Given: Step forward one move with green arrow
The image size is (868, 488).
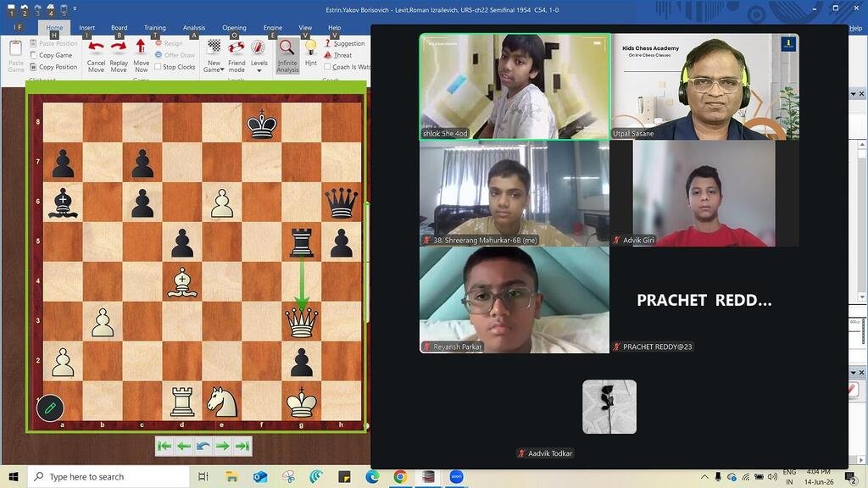Looking at the screenshot, I should click(x=223, y=446).
